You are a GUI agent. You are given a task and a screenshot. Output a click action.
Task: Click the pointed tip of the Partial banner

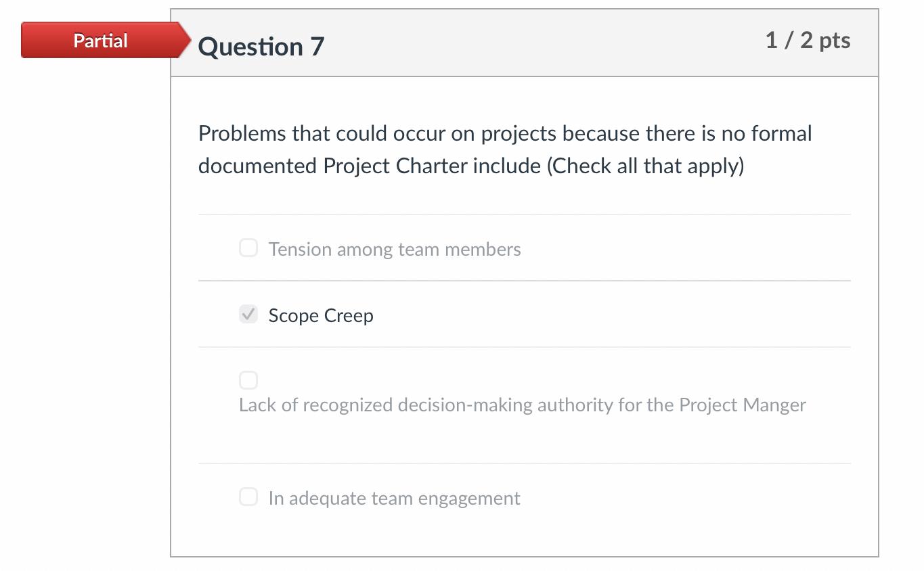[x=186, y=41]
